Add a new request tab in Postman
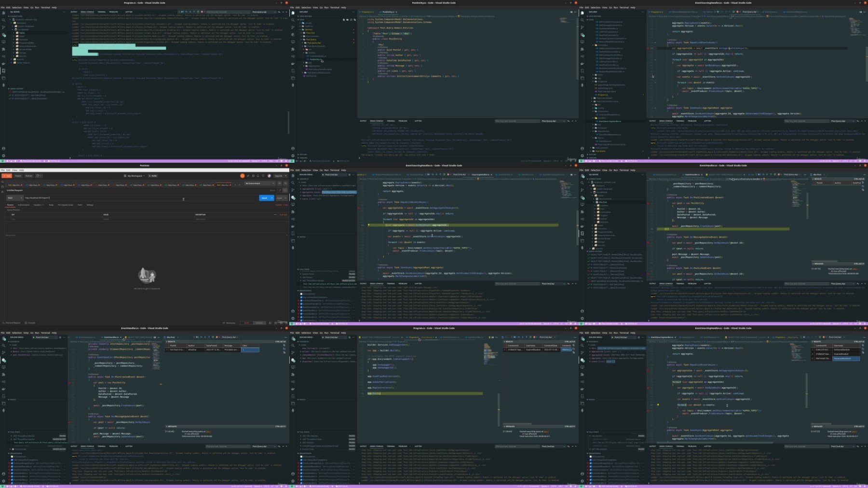Screen dimensions: 868x488 pos(235,185)
